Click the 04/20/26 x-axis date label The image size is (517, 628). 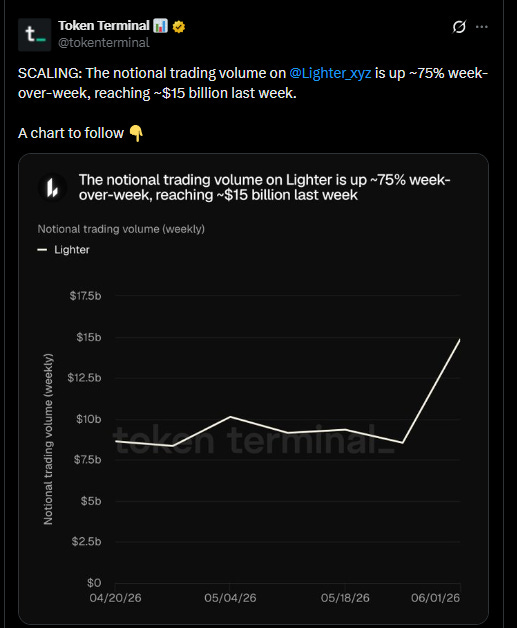click(x=115, y=598)
